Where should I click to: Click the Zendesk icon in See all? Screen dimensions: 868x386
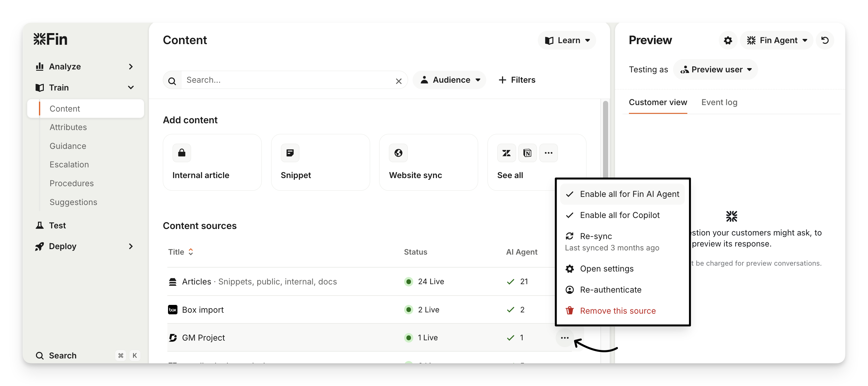(506, 153)
